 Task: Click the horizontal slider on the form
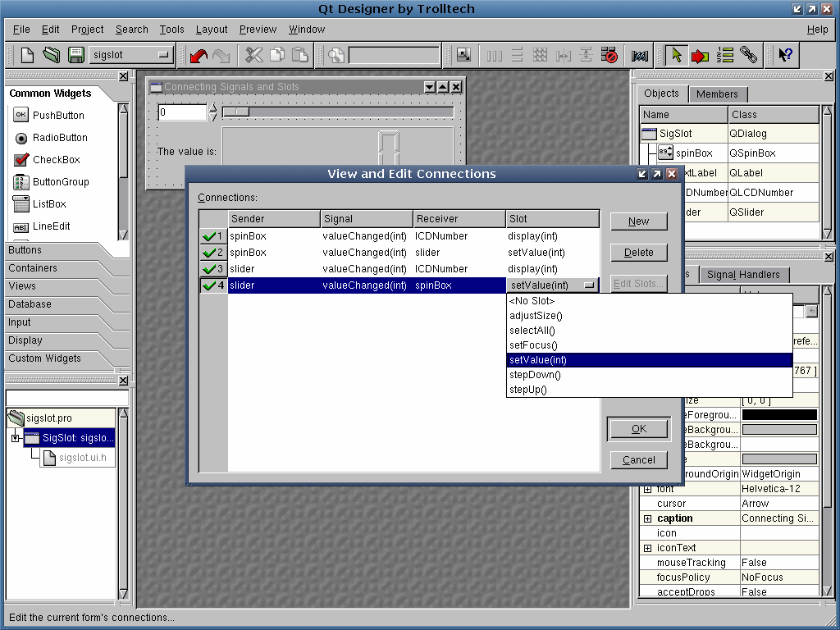[336, 112]
